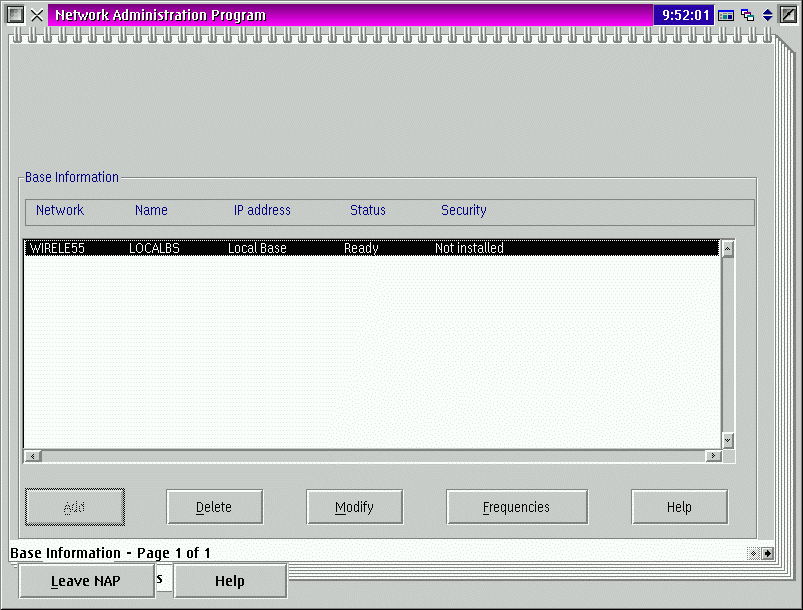Click the Help button next to Leave NAP

click(230, 581)
